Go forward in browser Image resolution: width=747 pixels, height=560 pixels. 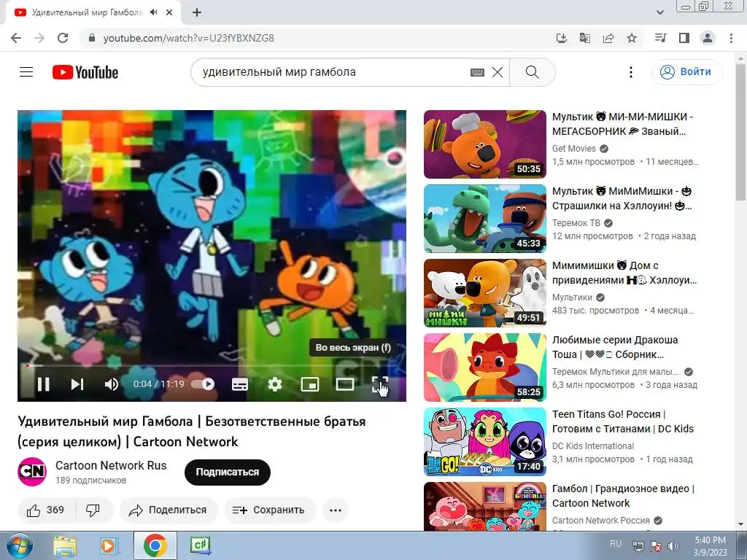coord(39,38)
